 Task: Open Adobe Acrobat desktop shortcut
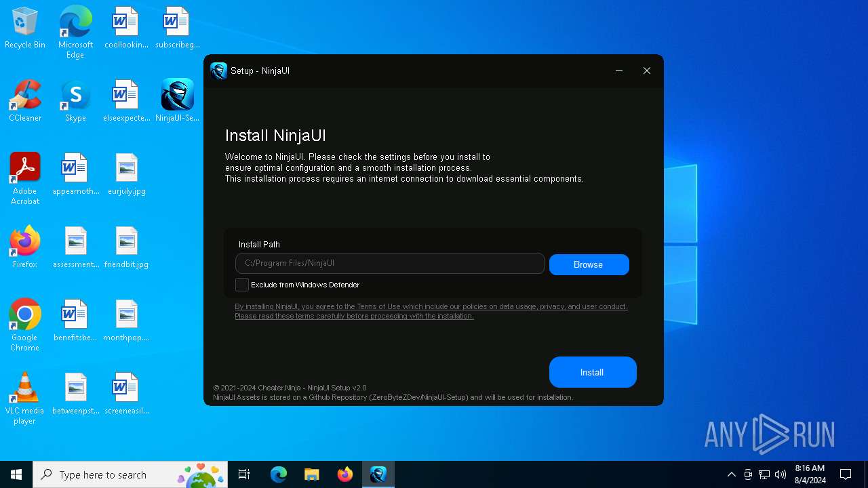point(25,178)
